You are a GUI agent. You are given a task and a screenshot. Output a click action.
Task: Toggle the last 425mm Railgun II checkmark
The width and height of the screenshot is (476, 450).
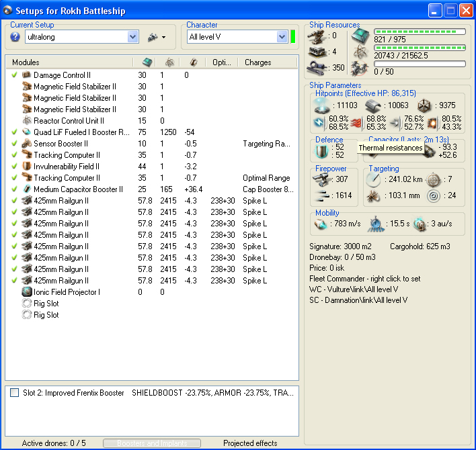(14, 280)
